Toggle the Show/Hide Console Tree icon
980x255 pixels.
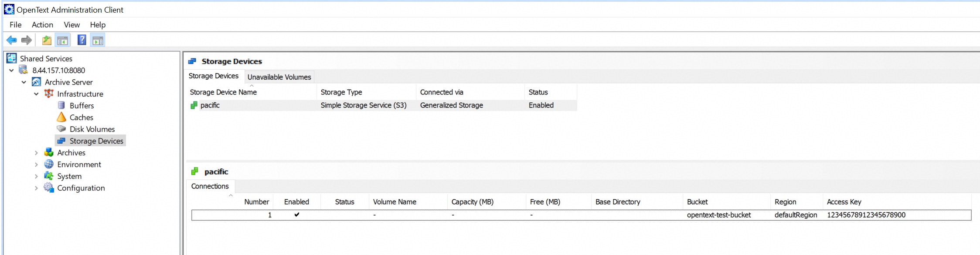click(62, 40)
